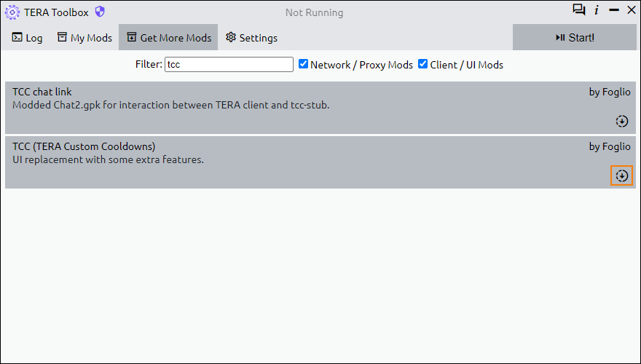Click the 'Modded Chat2.gpk' description text

point(171,105)
